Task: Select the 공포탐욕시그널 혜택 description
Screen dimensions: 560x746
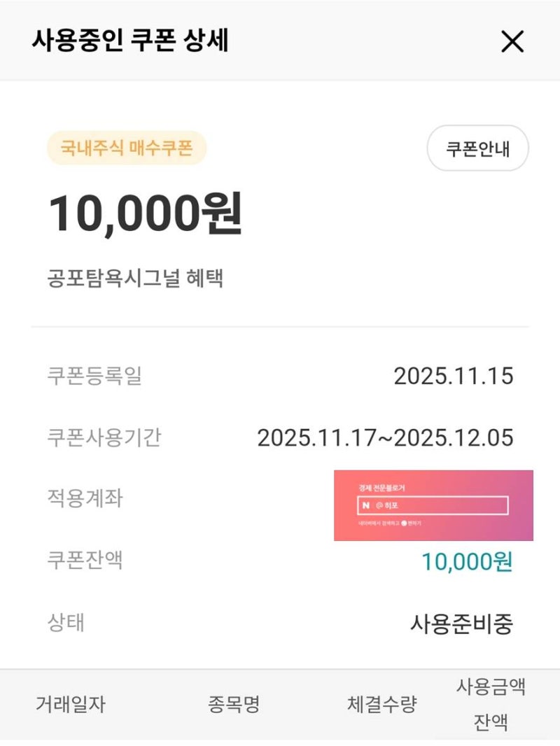Action: click(x=135, y=279)
